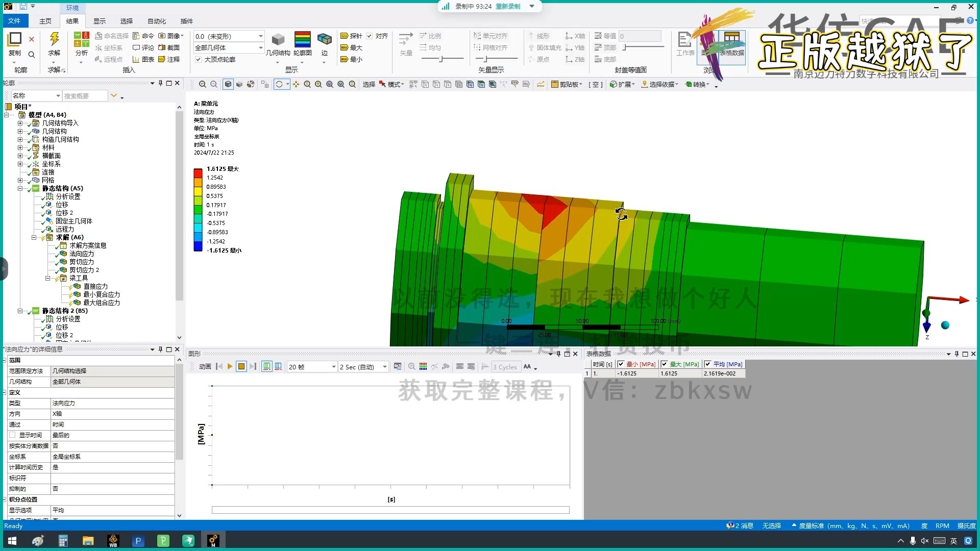Stop the animation playback
The width and height of the screenshot is (980, 551).
(x=241, y=366)
